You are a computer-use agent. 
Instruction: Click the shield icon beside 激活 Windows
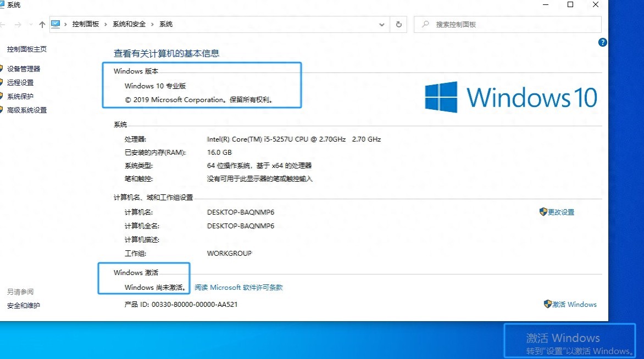547,304
